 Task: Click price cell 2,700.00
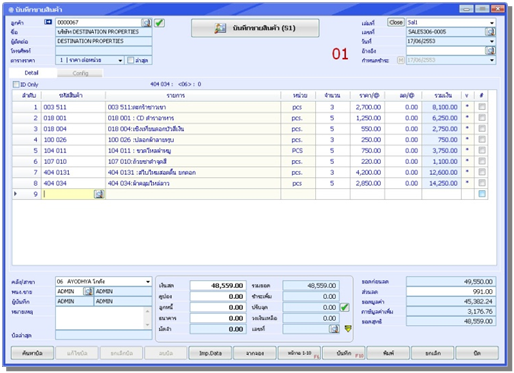click(367, 107)
